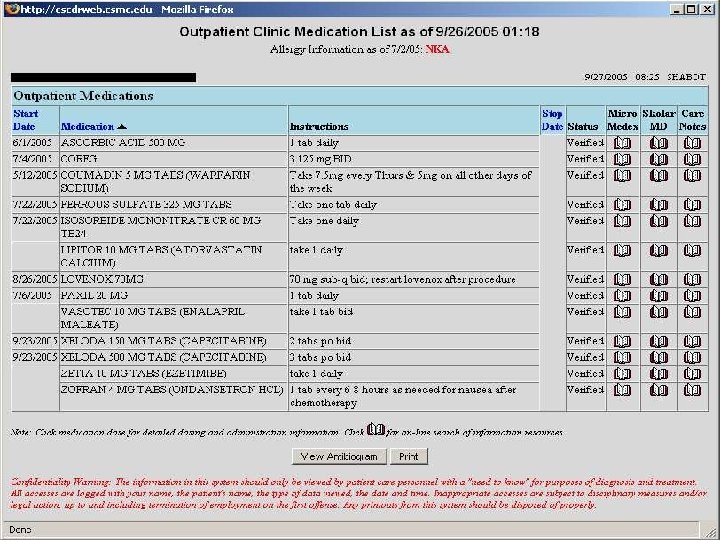Click the Zofran instructions about nausea

(403, 396)
